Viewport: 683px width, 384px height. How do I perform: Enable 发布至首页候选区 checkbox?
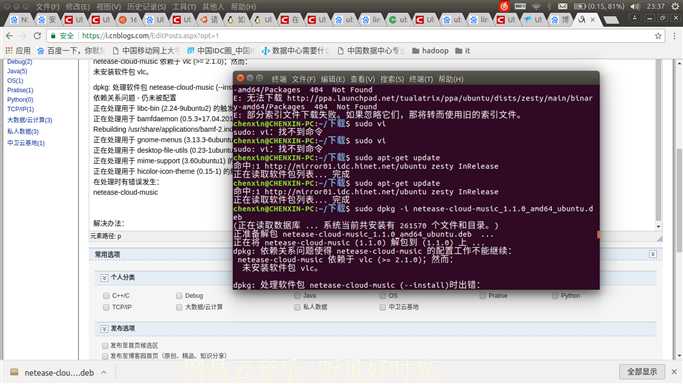105,346
